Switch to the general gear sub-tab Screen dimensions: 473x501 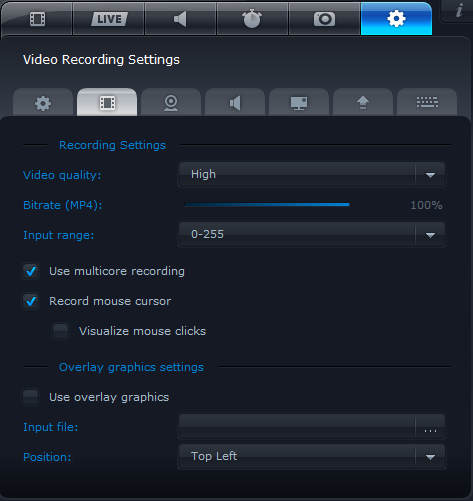coord(43,103)
